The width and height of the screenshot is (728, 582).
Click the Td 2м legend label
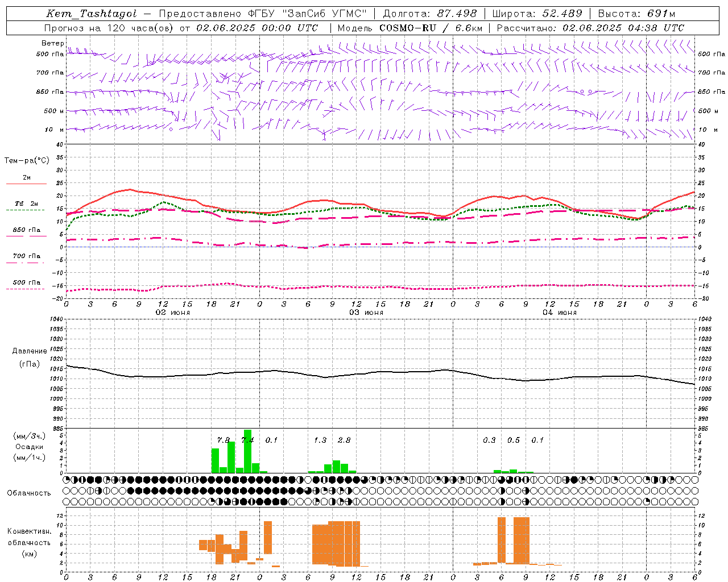point(27,203)
